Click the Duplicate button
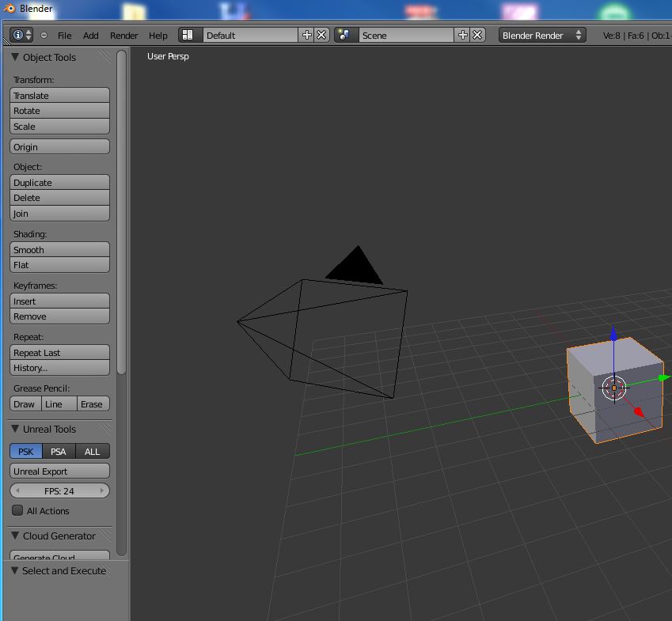The image size is (672, 621). [59, 183]
